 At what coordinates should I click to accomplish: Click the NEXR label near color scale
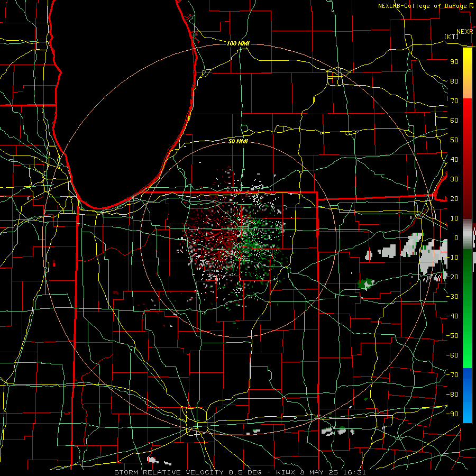pyautogui.click(x=465, y=32)
